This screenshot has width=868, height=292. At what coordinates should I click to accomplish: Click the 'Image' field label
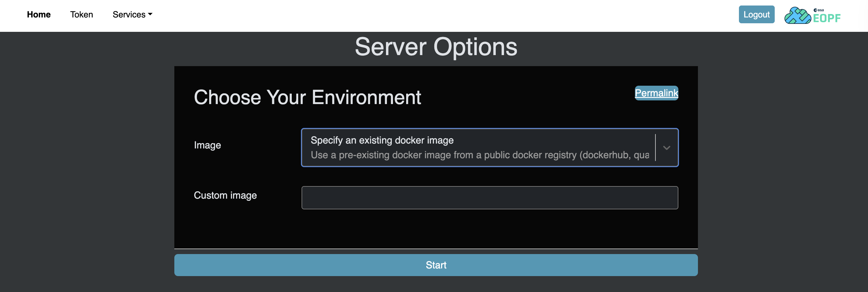[207, 145]
